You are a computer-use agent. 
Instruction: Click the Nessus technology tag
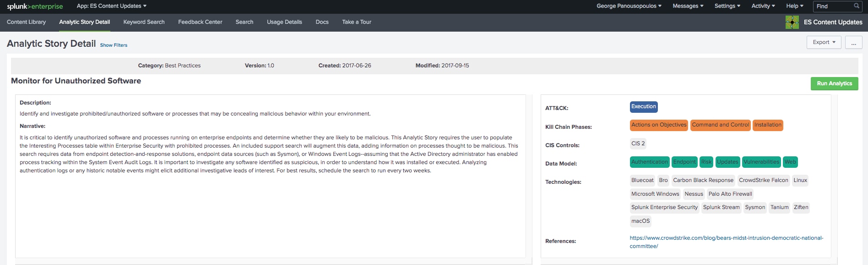(694, 194)
